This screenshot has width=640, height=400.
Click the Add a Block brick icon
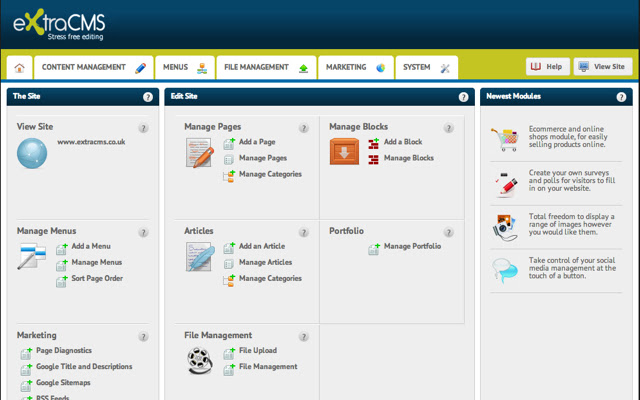click(373, 143)
